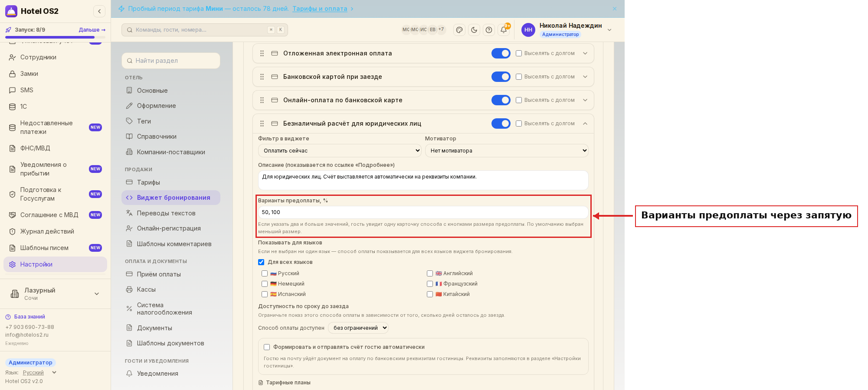The width and height of the screenshot is (868, 390).
Task: Open Кассы printer item
Action: [x=171, y=289]
